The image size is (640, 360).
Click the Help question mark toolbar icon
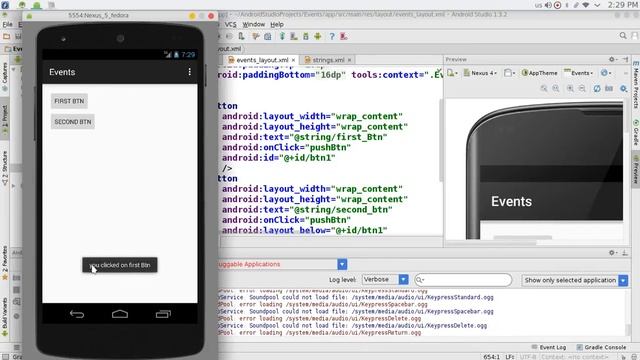pos(332,37)
